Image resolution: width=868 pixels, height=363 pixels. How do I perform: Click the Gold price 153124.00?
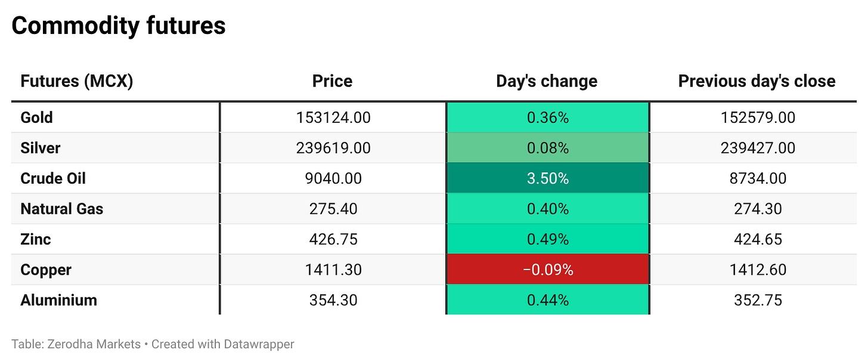[x=333, y=117]
